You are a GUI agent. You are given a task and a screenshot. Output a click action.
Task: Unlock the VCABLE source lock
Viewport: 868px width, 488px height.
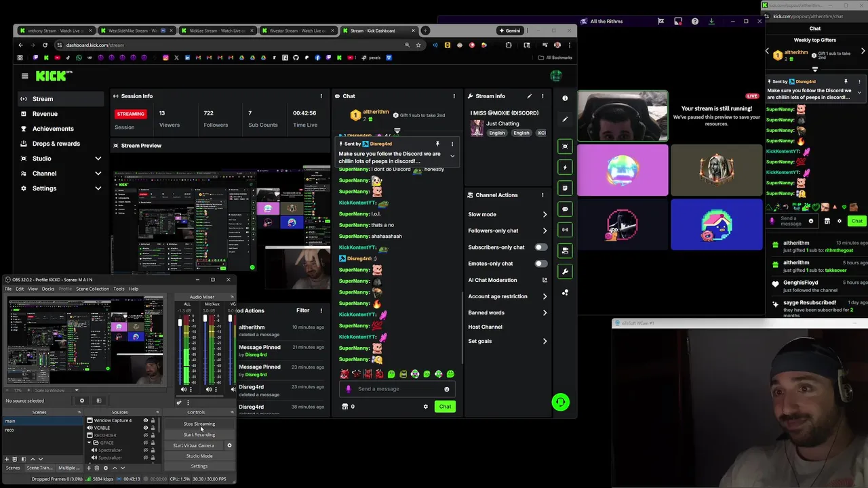point(153,428)
